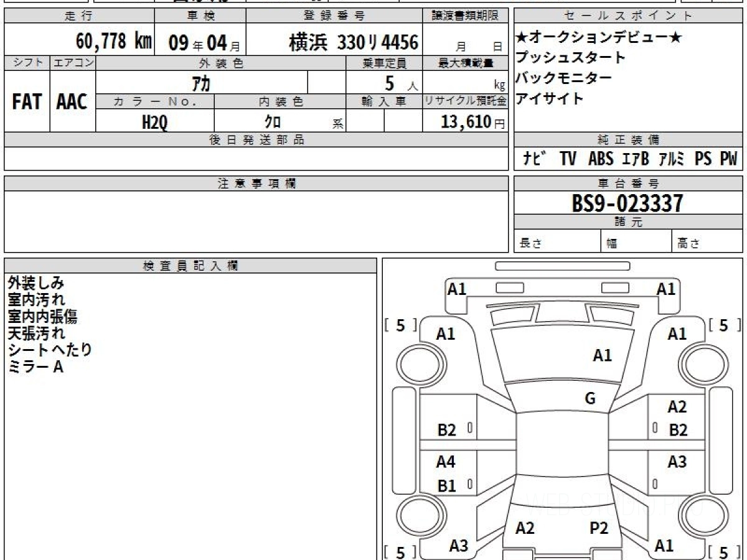Select the バックモニター sales point line
The width and height of the screenshot is (747, 560).
[x=564, y=78]
